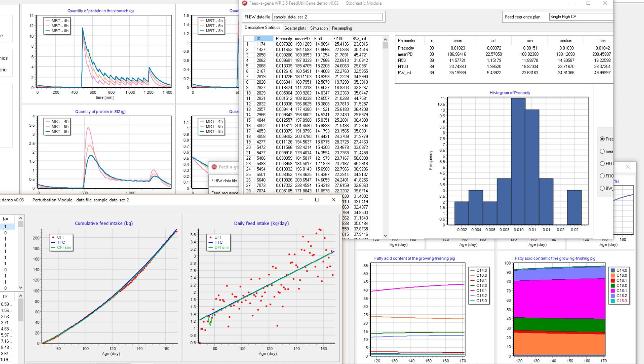Screen dimensions: 644x364
Task: Click the meanPD column header in data table
Action: coord(302,39)
